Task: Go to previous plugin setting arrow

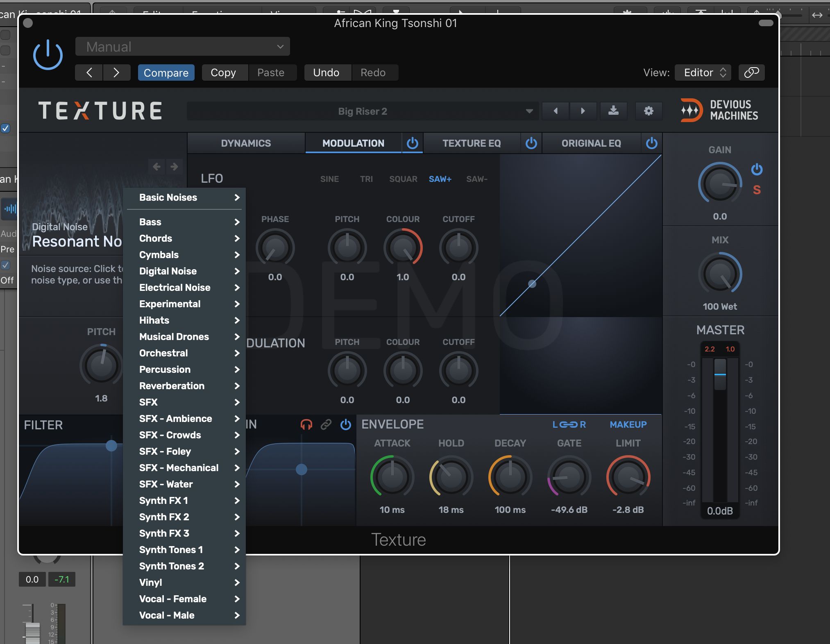Action: [89, 73]
